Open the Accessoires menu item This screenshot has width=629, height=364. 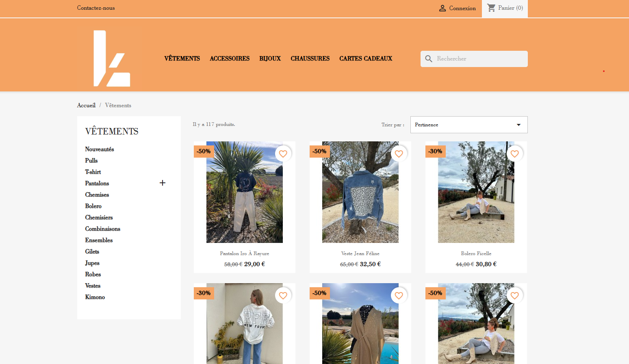pos(230,58)
